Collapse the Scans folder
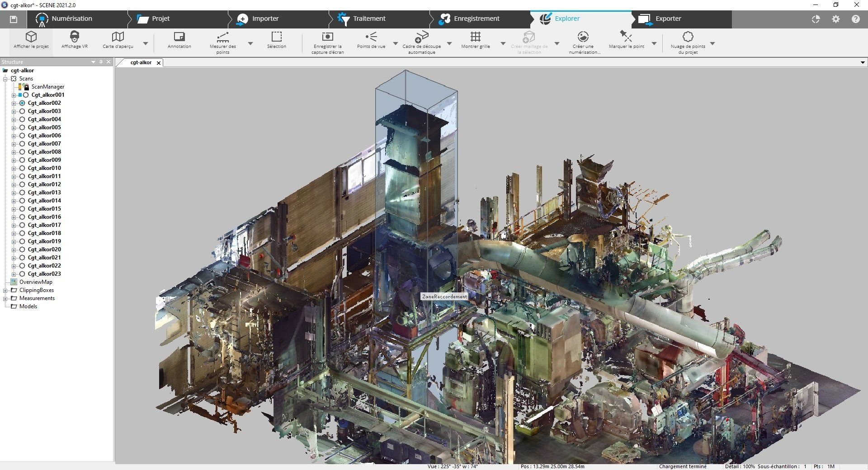 [x=5, y=79]
